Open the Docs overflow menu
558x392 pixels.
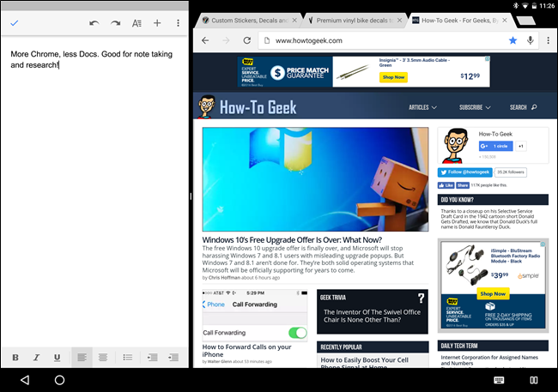coord(178,23)
